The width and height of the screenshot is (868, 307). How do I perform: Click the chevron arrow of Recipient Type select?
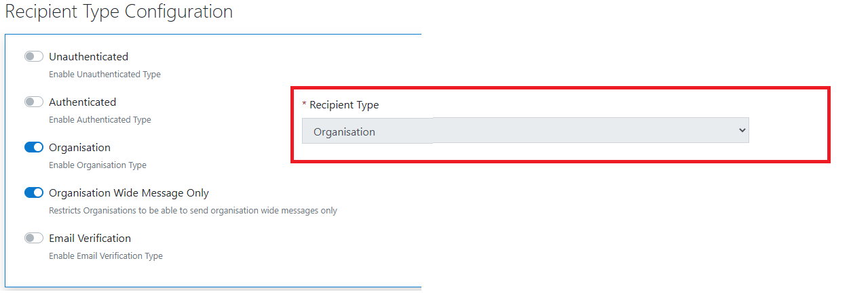(742, 130)
